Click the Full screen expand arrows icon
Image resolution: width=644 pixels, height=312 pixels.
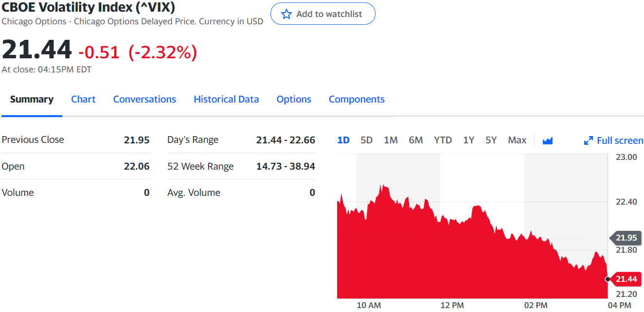tap(588, 140)
